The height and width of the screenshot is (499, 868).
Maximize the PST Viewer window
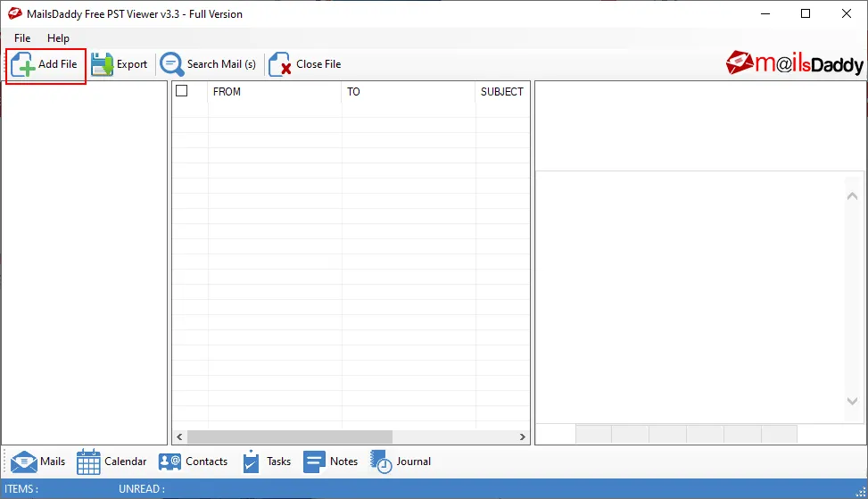pos(806,14)
